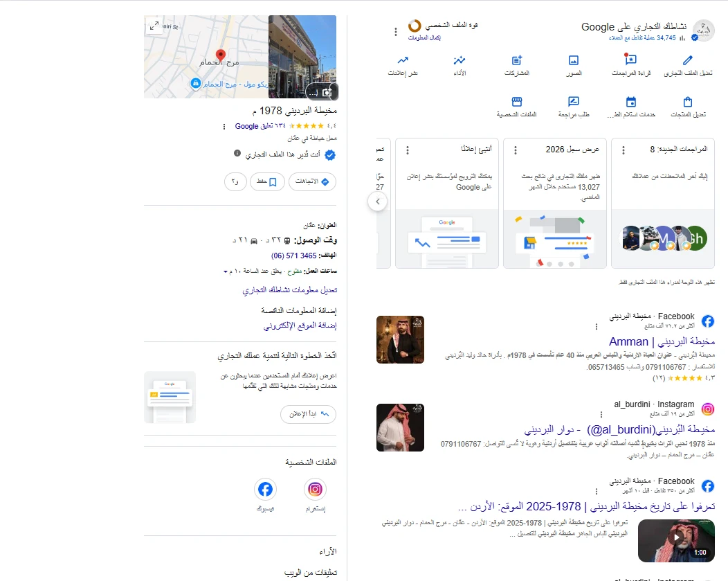Open the Create an ad card (أنشئ إعلانًا)

[446, 203]
